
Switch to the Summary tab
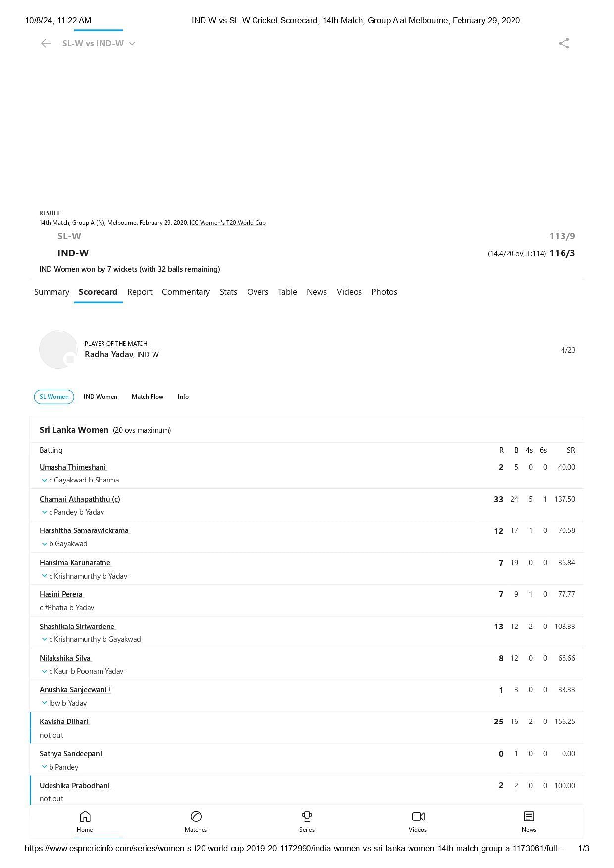pyautogui.click(x=51, y=292)
